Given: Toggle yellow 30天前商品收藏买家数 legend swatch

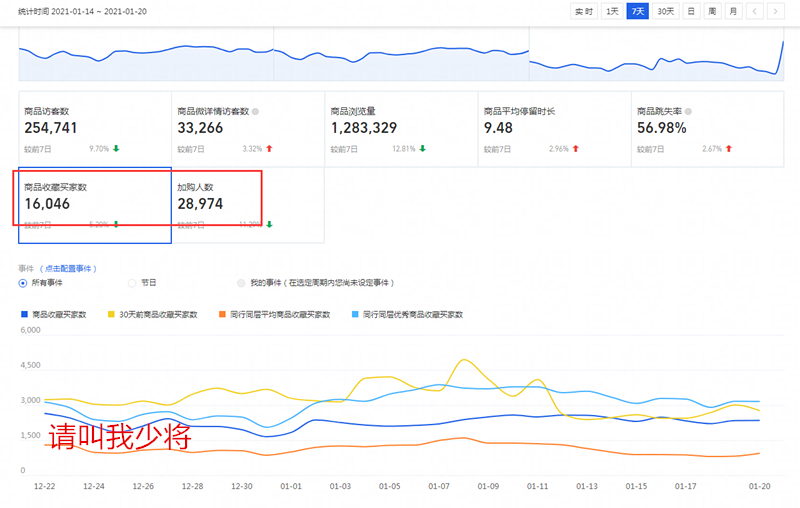Looking at the screenshot, I should [111, 314].
